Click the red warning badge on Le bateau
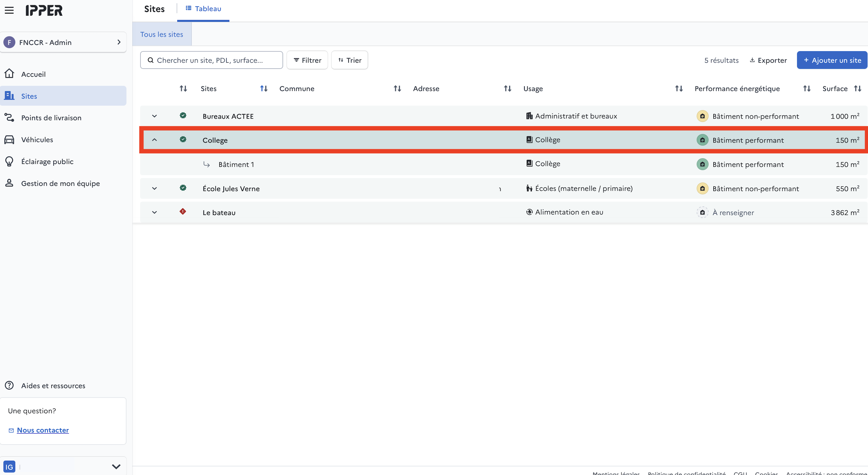The width and height of the screenshot is (868, 475). coord(183,212)
